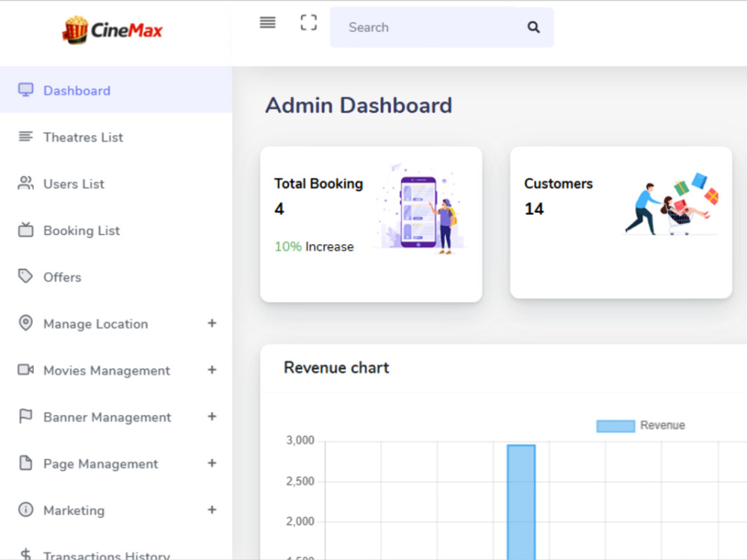Click the Revenue chart heading
Viewport: 747px width, 560px height.
point(336,367)
